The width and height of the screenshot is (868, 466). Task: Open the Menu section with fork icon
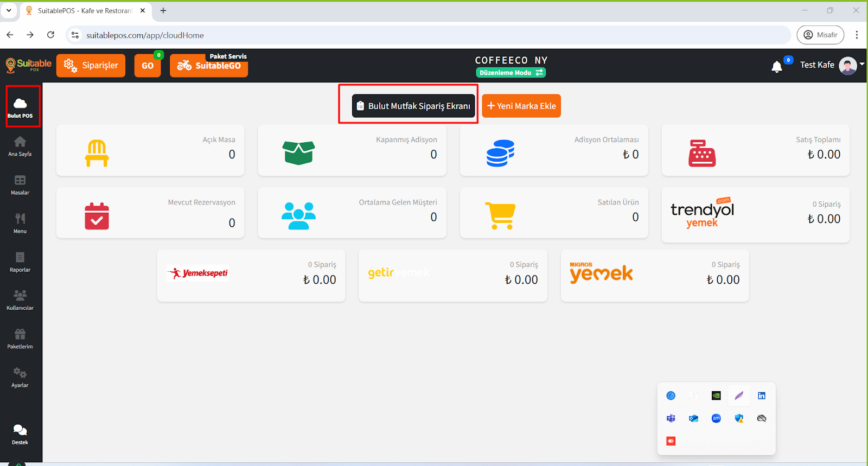click(x=20, y=223)
